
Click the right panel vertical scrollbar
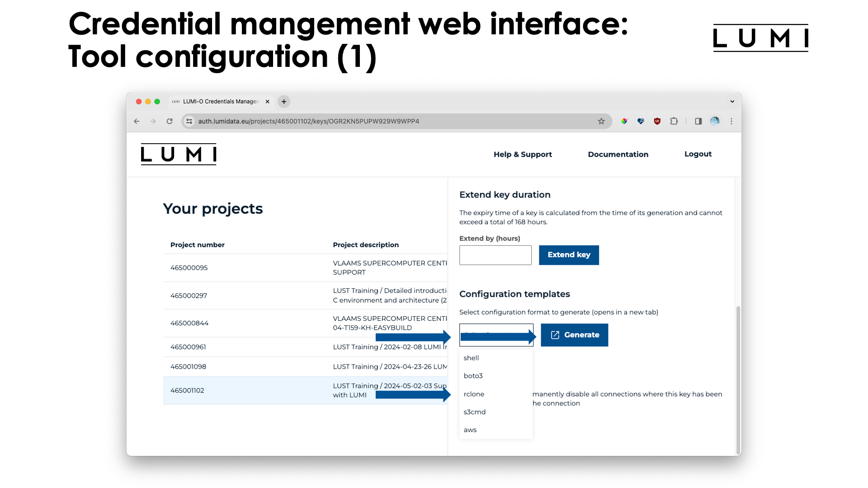point(738,380)
